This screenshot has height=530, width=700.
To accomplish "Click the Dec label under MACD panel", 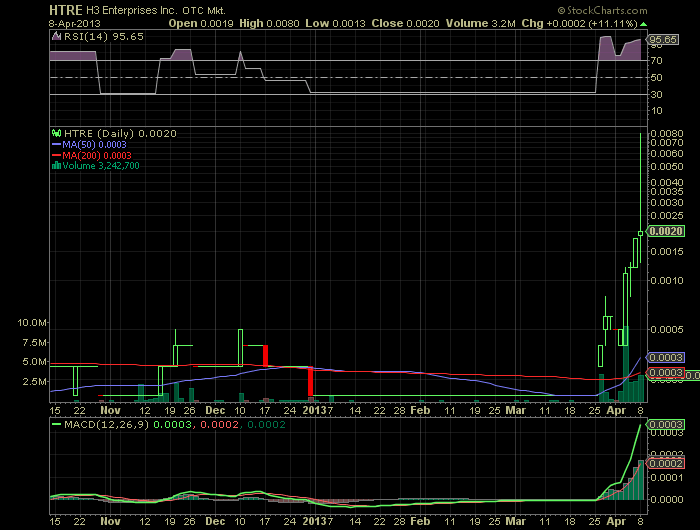I will (x=215, y=521).
